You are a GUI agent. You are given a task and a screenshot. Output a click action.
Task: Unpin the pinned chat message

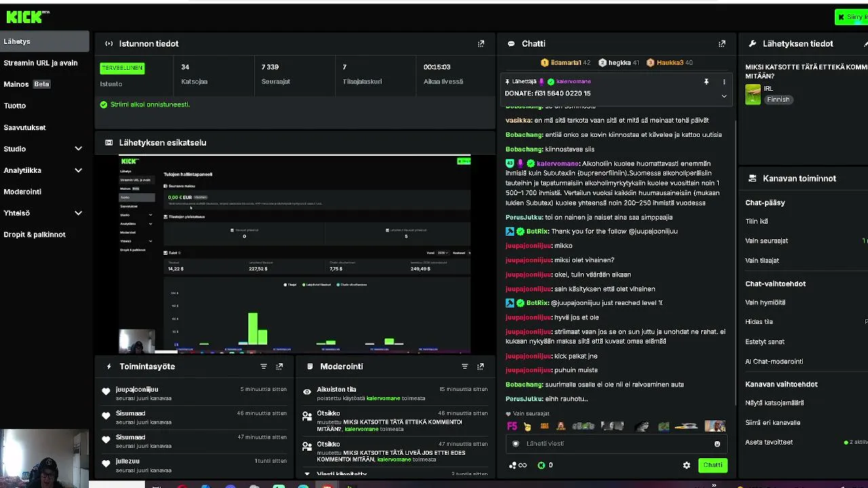[x=706, y=81]
